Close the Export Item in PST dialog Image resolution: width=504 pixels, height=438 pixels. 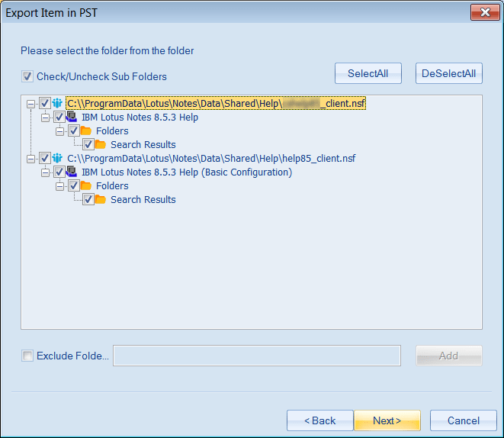[485, 12]
